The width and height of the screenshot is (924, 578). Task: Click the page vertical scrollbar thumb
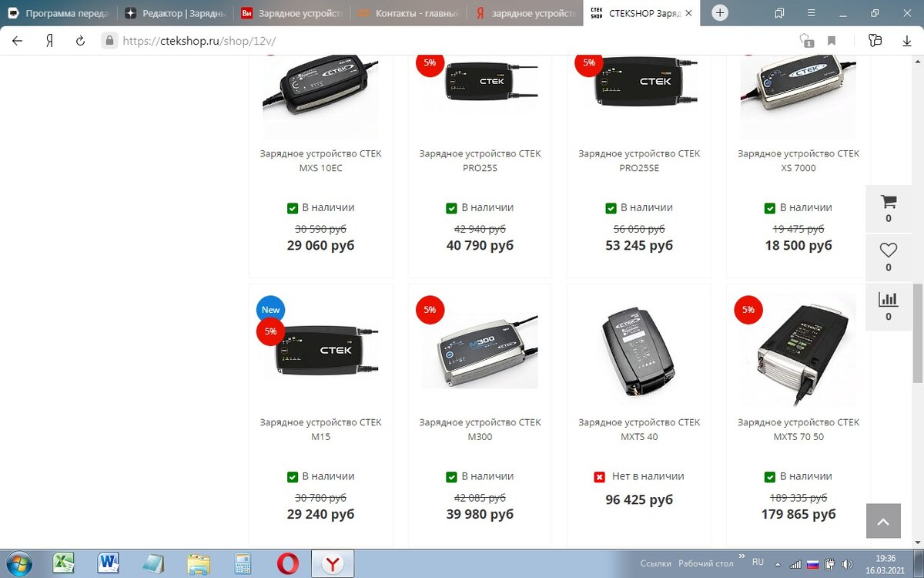click(918, 332)
